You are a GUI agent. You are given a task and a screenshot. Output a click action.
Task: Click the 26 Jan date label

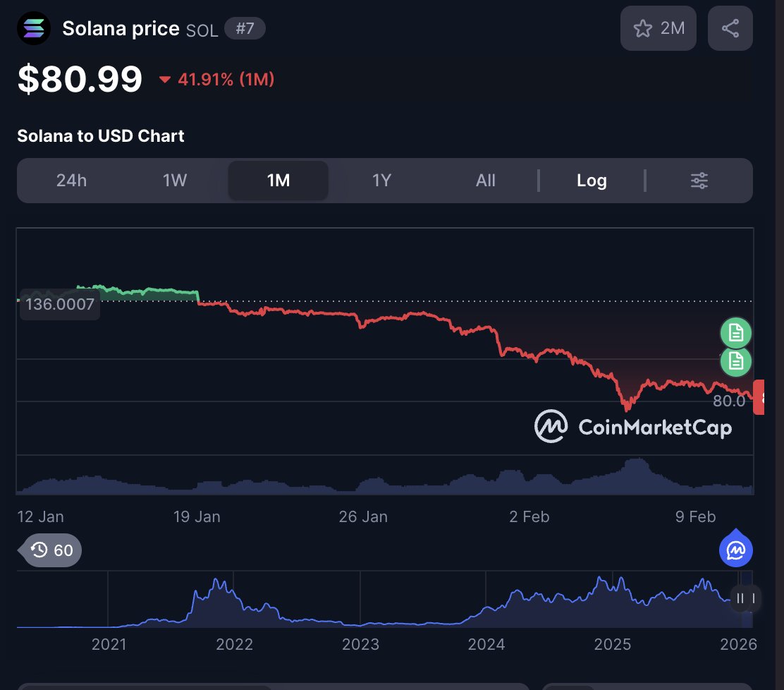363,516
